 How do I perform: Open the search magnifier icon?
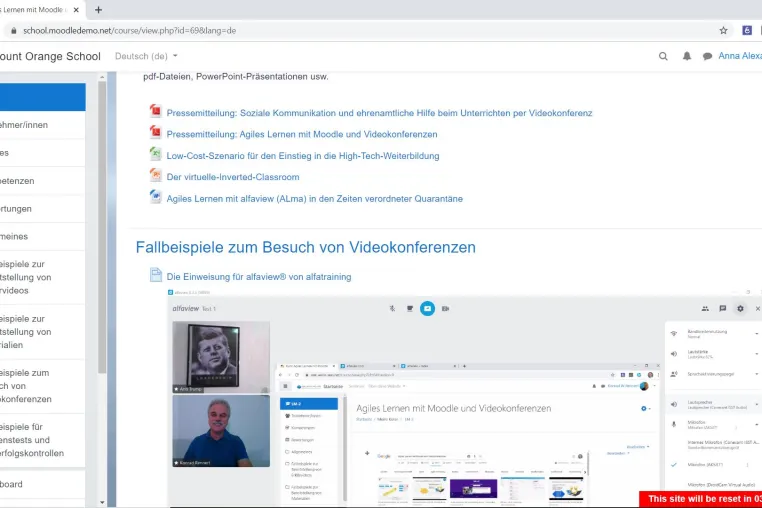(663, 56)
